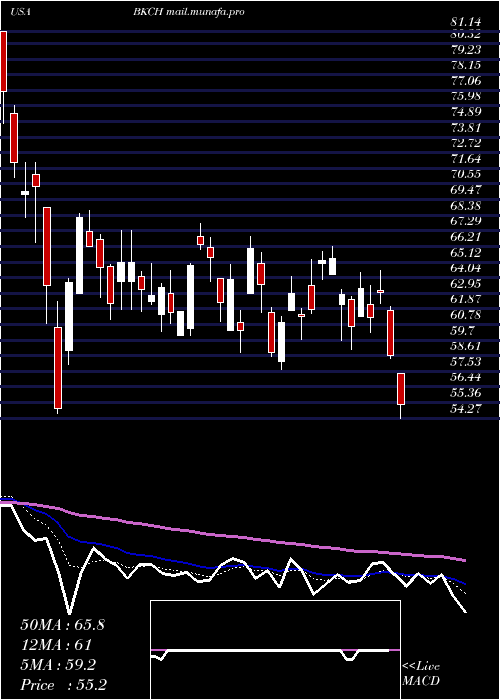Click the '50MA : 65.8' reading
The image size is (500, 700).
[62, 625]
